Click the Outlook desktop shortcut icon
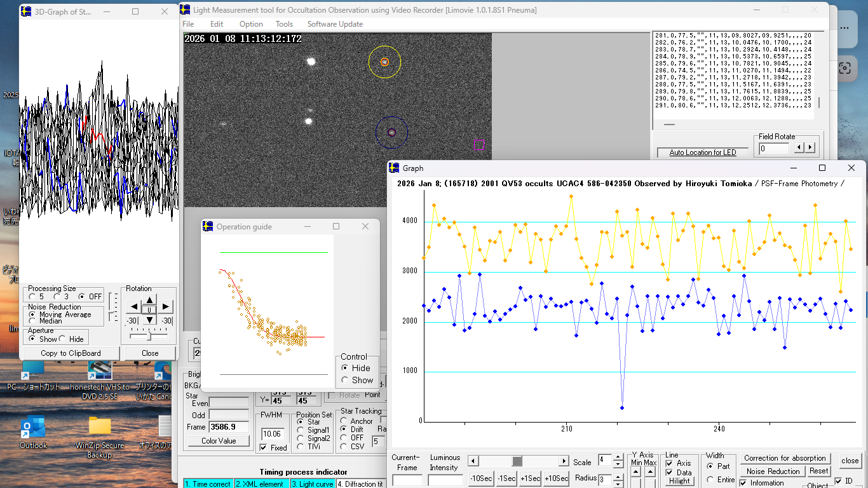This screenshot has width=868, height=488. click(x=33, y=427)
